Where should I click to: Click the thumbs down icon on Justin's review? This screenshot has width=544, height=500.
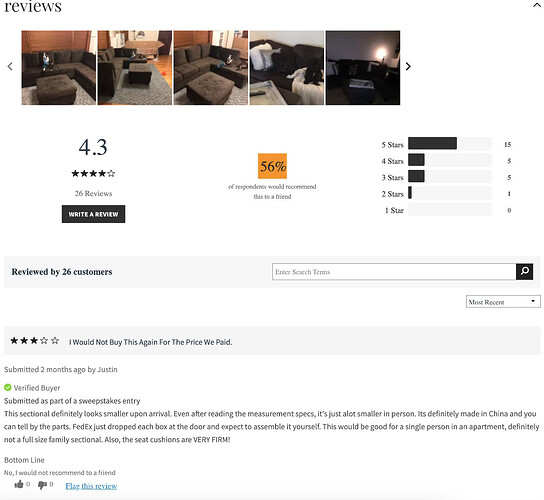[x=42, y=485]
